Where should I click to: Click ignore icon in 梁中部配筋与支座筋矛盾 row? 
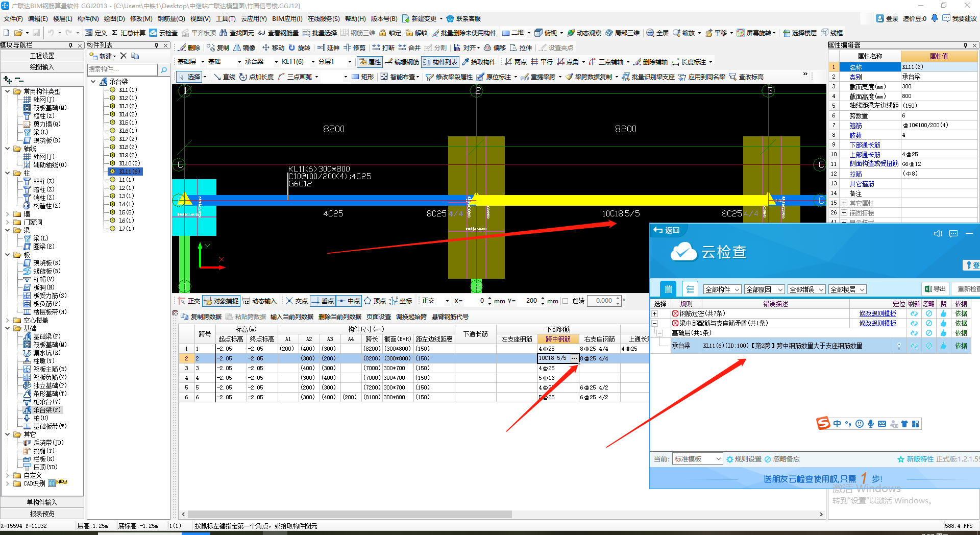click(x=929, y=323)
